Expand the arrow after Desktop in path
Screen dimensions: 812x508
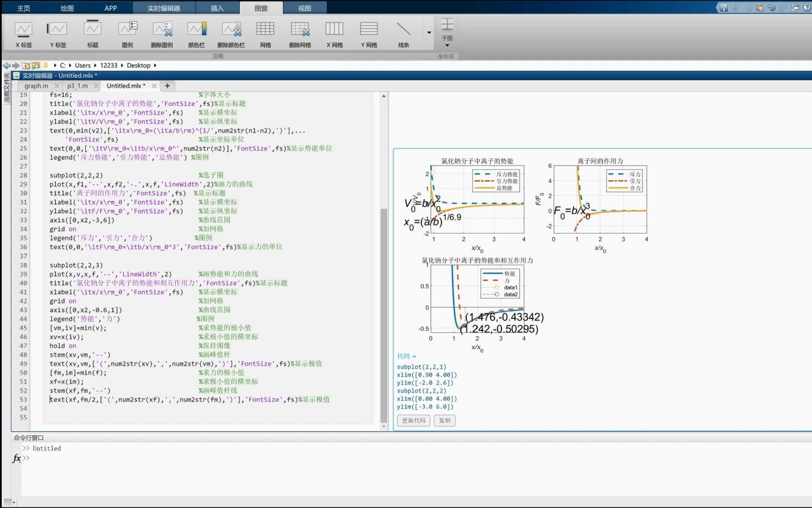[x=155, y=65]
